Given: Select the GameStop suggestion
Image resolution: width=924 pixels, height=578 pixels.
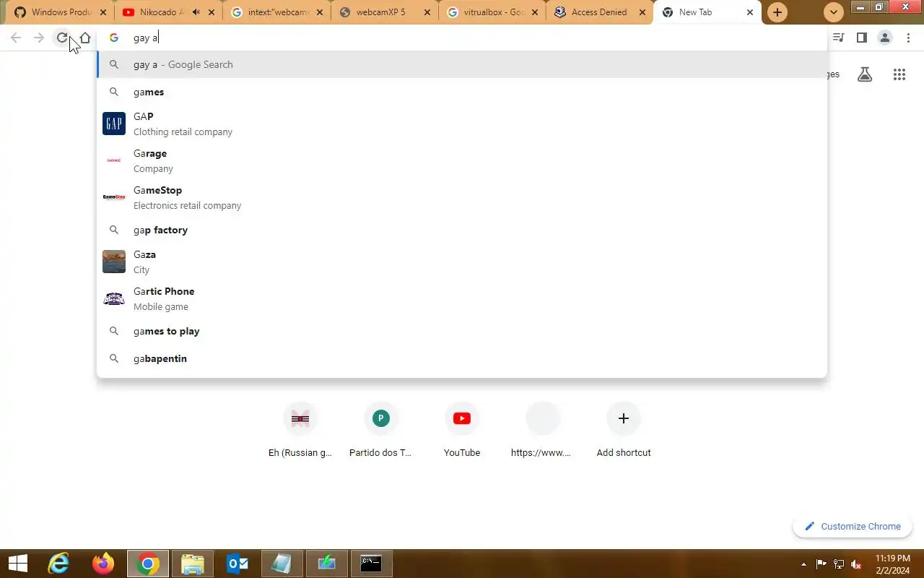Looking at the screenshot, I should [x=462, y=197].
